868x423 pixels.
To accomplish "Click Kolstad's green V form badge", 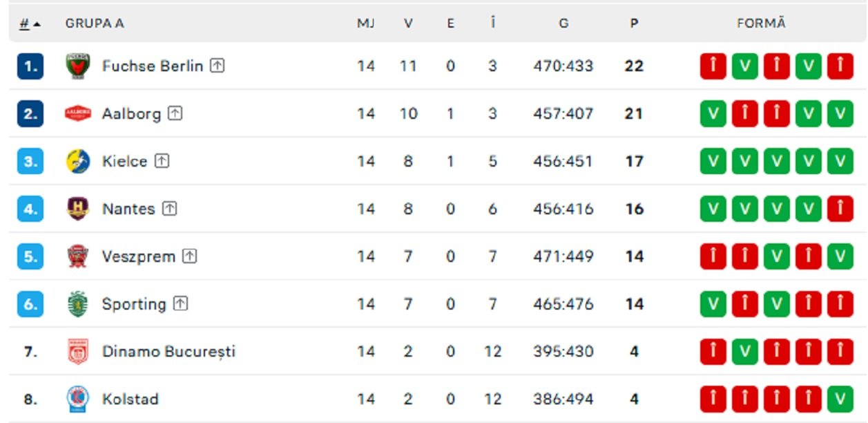I will [840, 399].
